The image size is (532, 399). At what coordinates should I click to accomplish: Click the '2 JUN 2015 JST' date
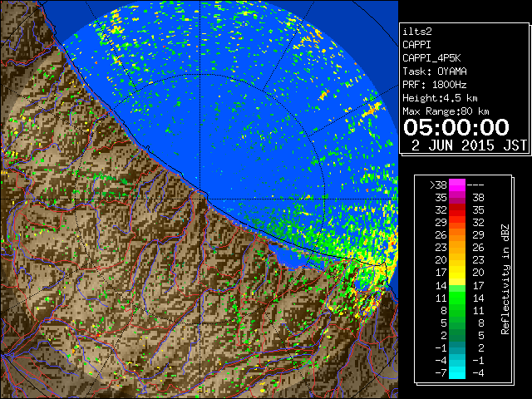coord(469,145)
